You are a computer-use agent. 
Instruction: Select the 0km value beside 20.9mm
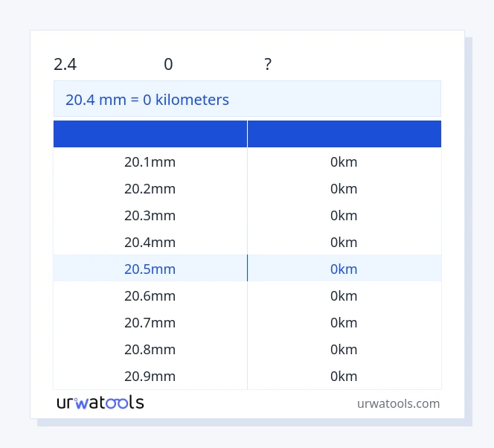tap(344, 376)
